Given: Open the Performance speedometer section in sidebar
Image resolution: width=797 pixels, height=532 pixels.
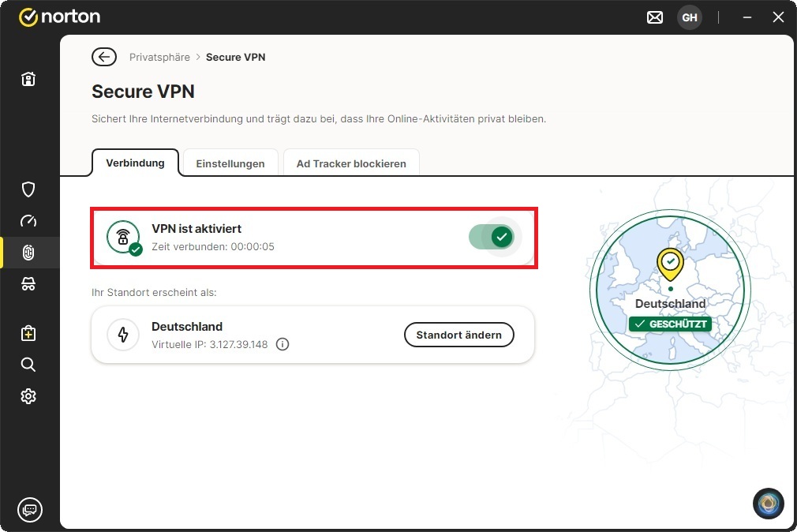Looking at the screenshot, I should (28, 221).
